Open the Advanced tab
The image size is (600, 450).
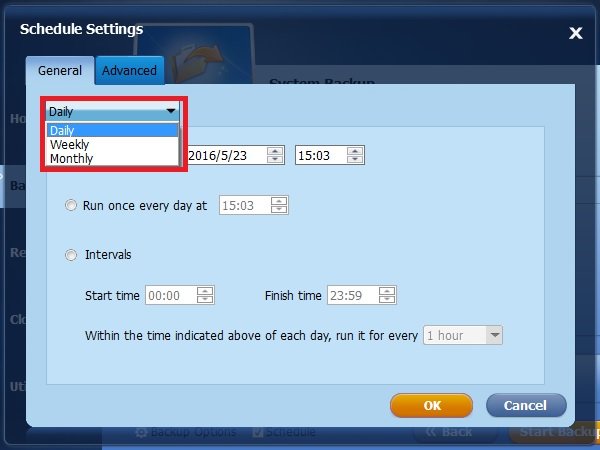[x=129, y=71]
